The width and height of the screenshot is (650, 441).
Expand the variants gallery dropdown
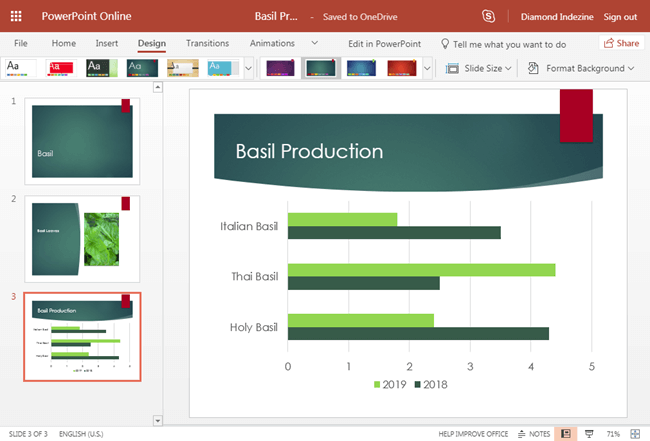coord(427,68)
